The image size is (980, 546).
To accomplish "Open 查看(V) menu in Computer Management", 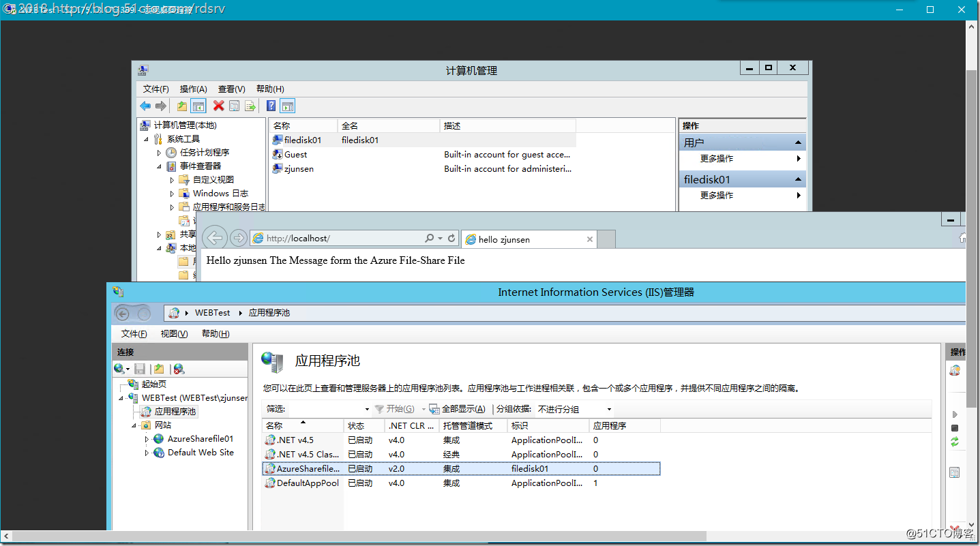I will tap(232, 89).
